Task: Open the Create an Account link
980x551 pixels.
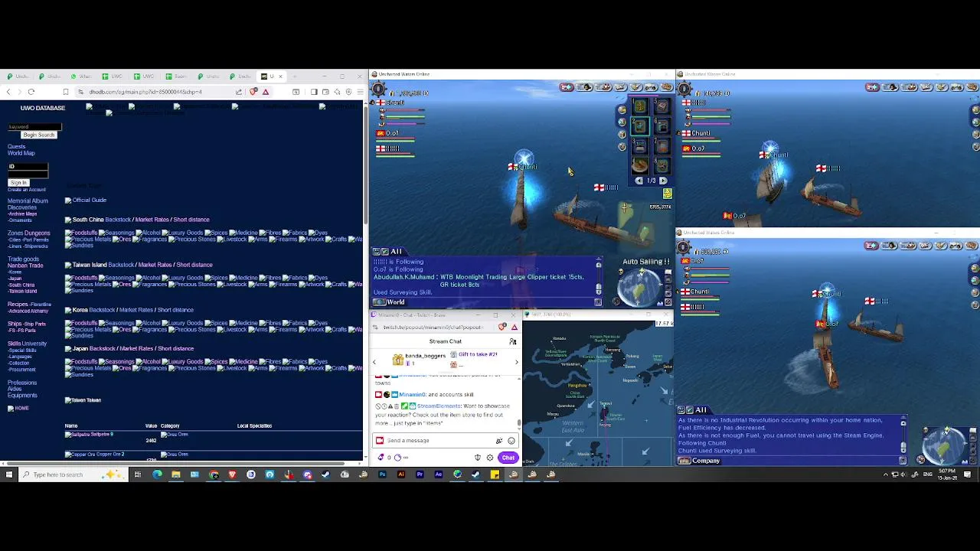Action: 26,190
